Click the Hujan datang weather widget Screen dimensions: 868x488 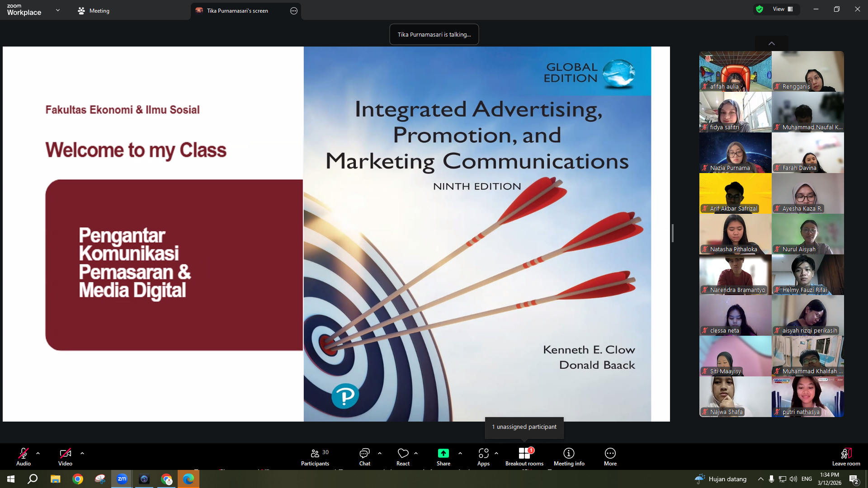(721, 479)
